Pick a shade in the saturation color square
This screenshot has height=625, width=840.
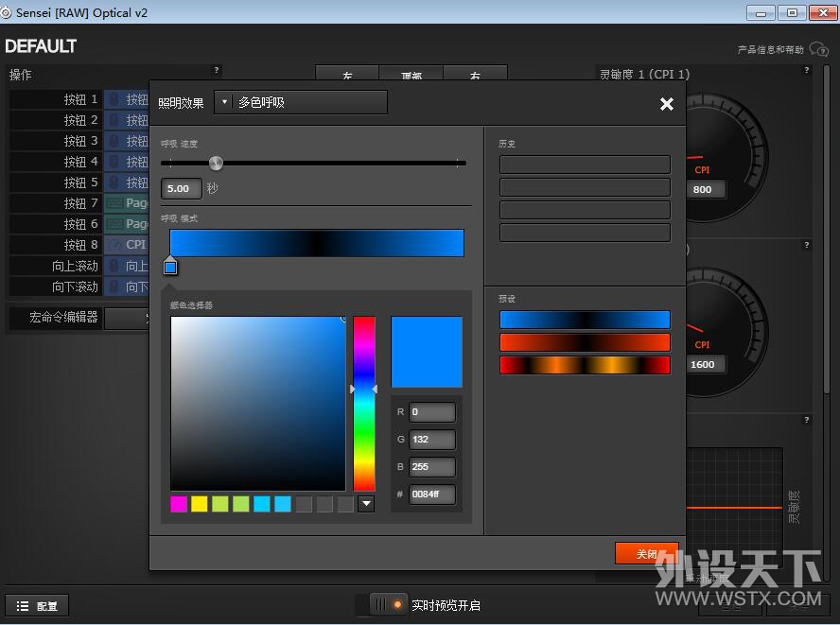pos(258,404)
